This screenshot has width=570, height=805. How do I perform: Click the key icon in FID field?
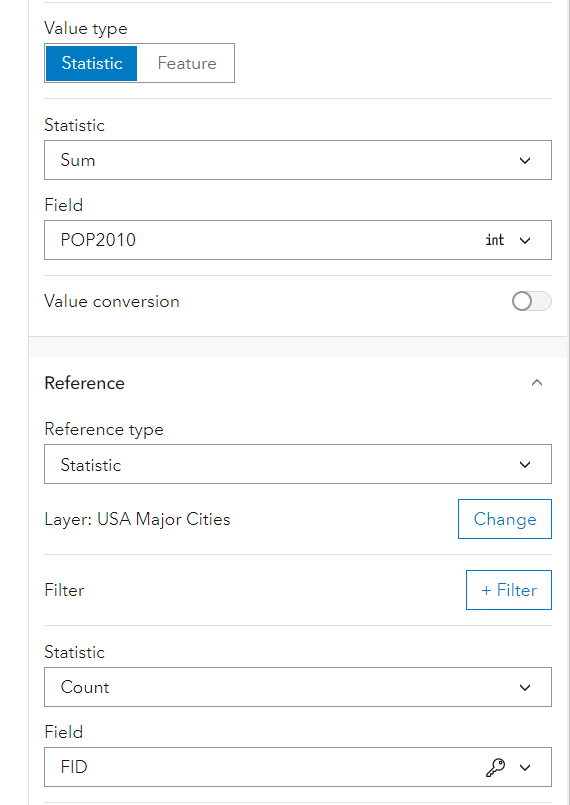[x=496, y=768]
